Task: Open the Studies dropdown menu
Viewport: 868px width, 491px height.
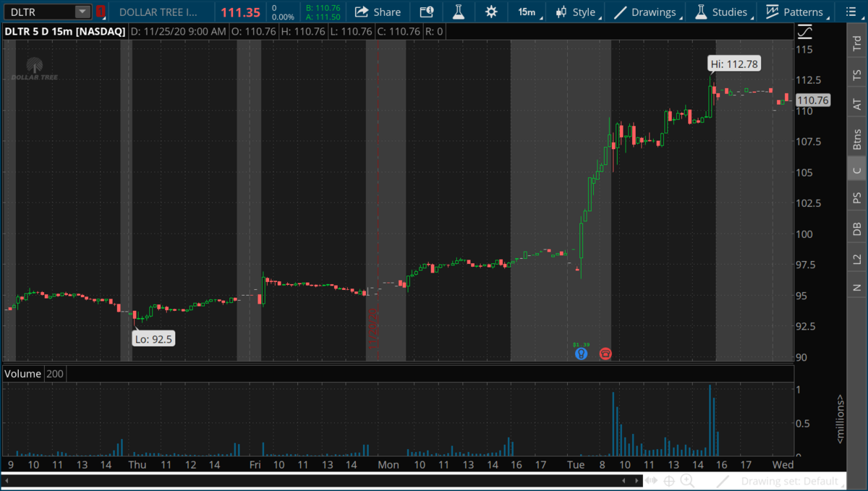Action: click(723, 12)
